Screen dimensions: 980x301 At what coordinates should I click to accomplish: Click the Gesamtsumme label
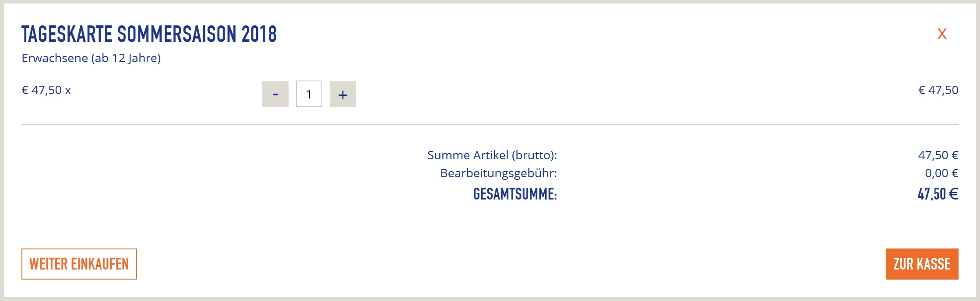(x=515, y=194)
